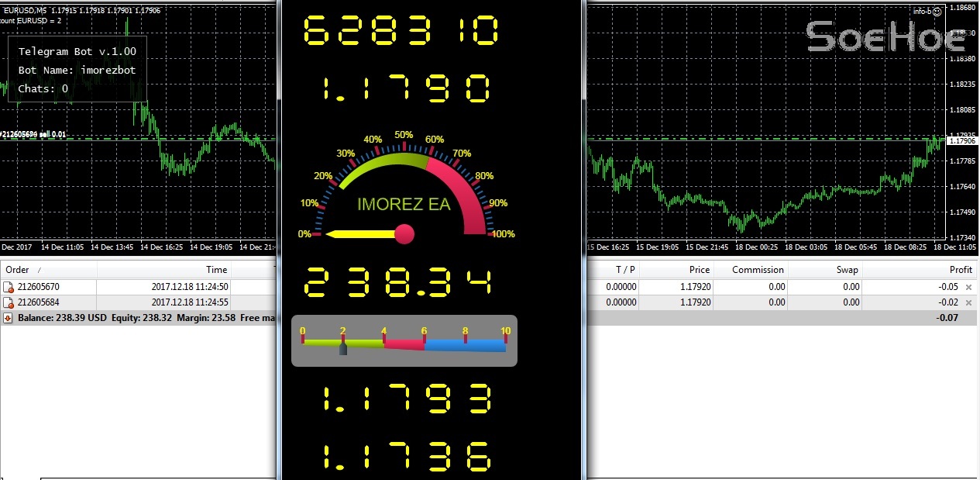Image resolution: width=980 pixels, height=480 pixels.
Task: Click the current price tag 1.17906 on scale
Action: (x=964, y=141)
